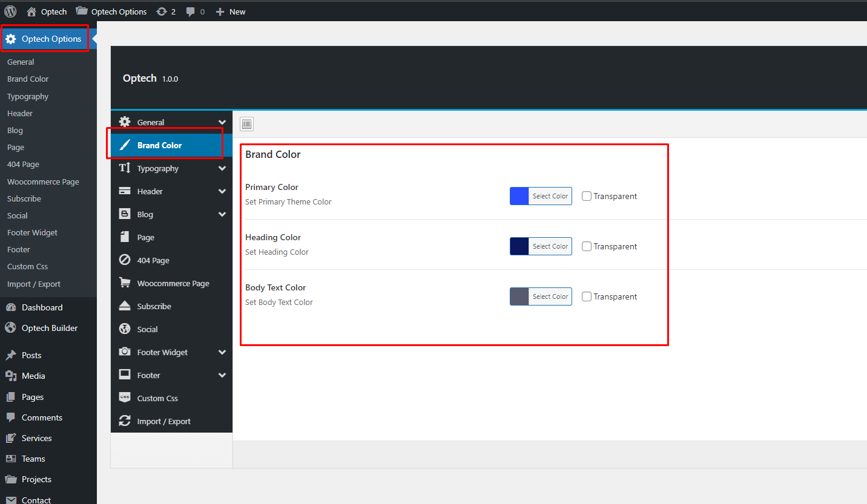The width and height of the screenshot is (867, 504).
Task: Open Optech Builder in the sidebar
Action: tap(50, 328)
